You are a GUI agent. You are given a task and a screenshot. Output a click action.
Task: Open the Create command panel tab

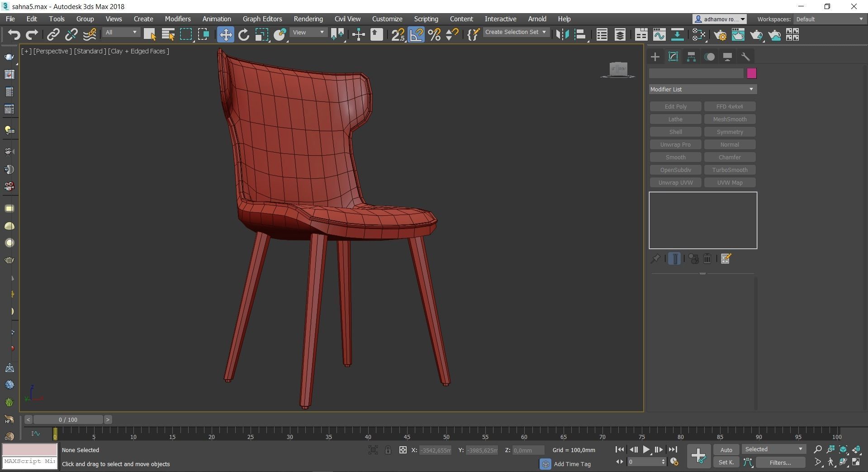coord(655,57)
